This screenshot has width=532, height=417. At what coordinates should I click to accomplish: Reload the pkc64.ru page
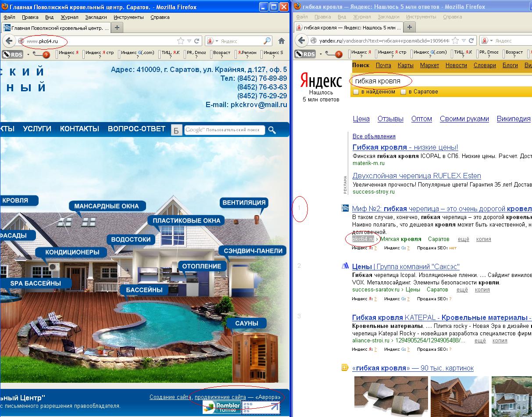pyautogui.click(x=197, y=41)
